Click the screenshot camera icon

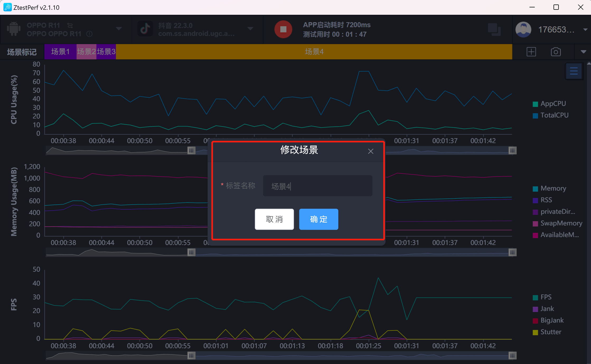556,52
